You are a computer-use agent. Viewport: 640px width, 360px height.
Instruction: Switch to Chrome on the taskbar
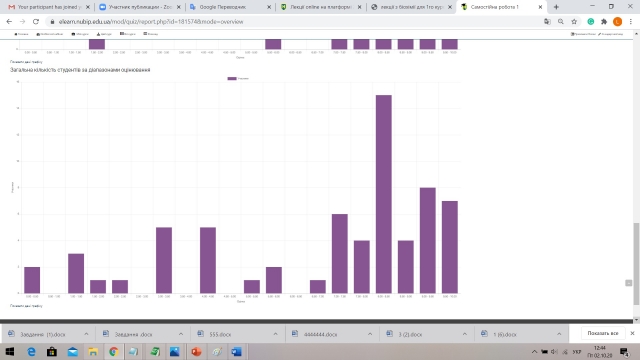(x=113, y=351)
